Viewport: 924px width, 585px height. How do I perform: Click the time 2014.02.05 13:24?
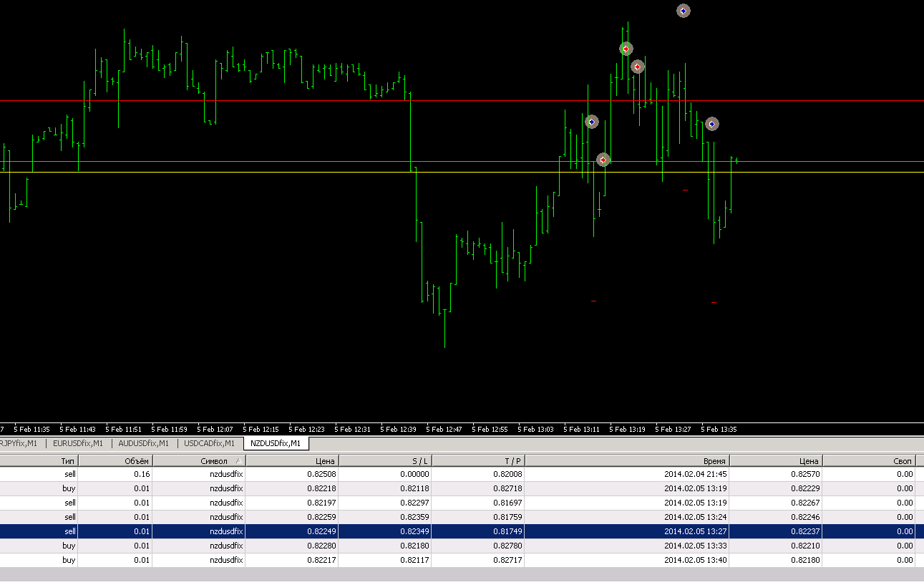point(696,517)
